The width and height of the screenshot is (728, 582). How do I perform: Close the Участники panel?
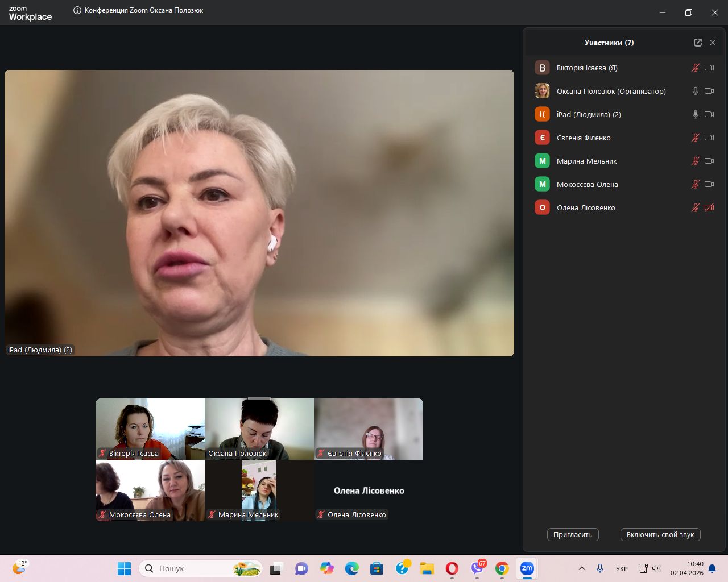pos(713,43)
